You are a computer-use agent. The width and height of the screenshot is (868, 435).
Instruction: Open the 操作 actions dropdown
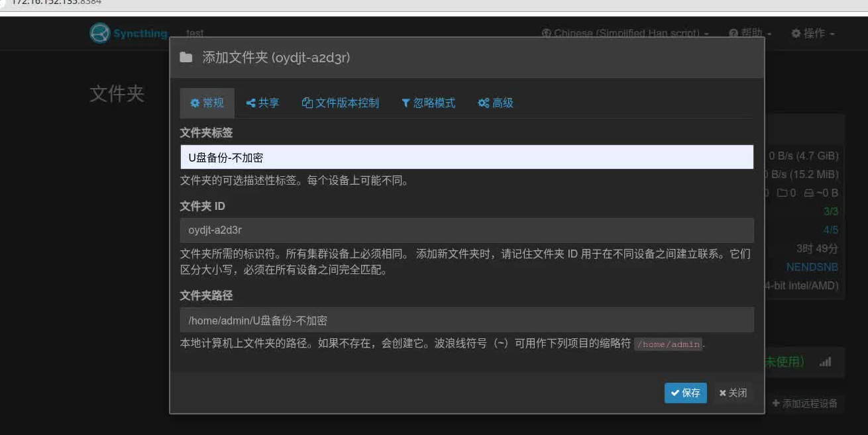tap(812, 33)
